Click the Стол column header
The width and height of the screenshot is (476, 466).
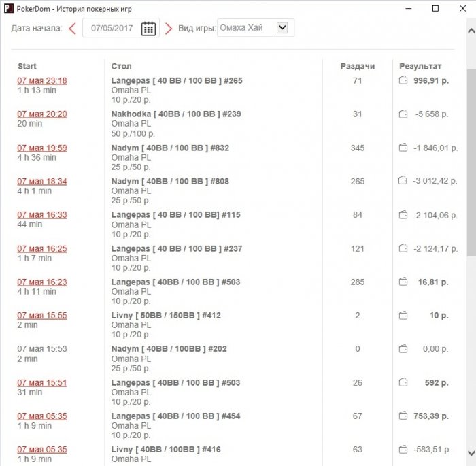coord(121,66)
